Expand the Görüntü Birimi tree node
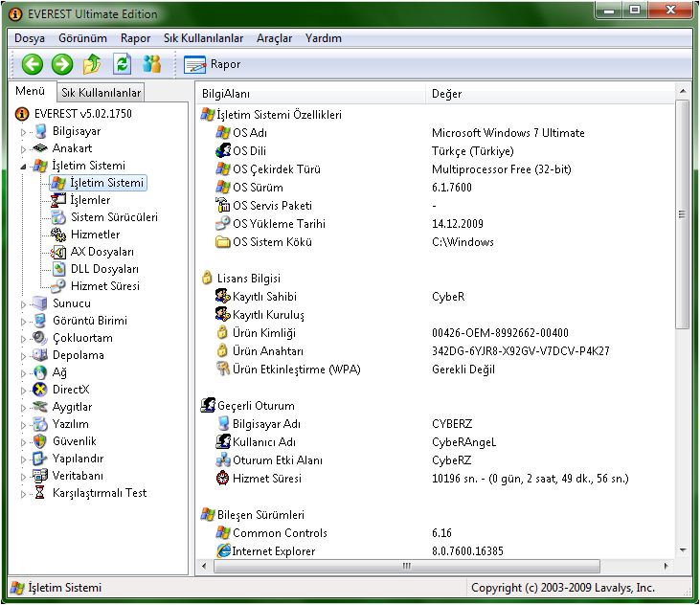This screenshot has width=700, height=605. (23, 322)
